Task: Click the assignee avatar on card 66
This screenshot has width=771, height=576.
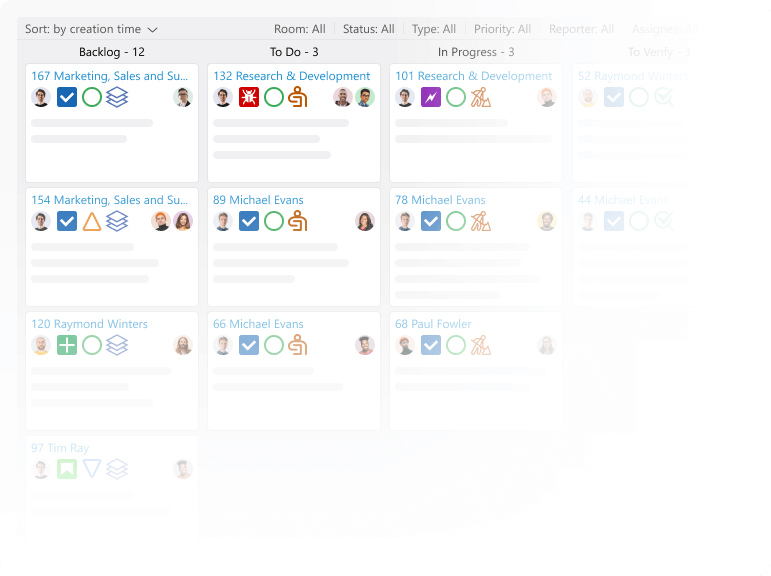Action: 365,345
